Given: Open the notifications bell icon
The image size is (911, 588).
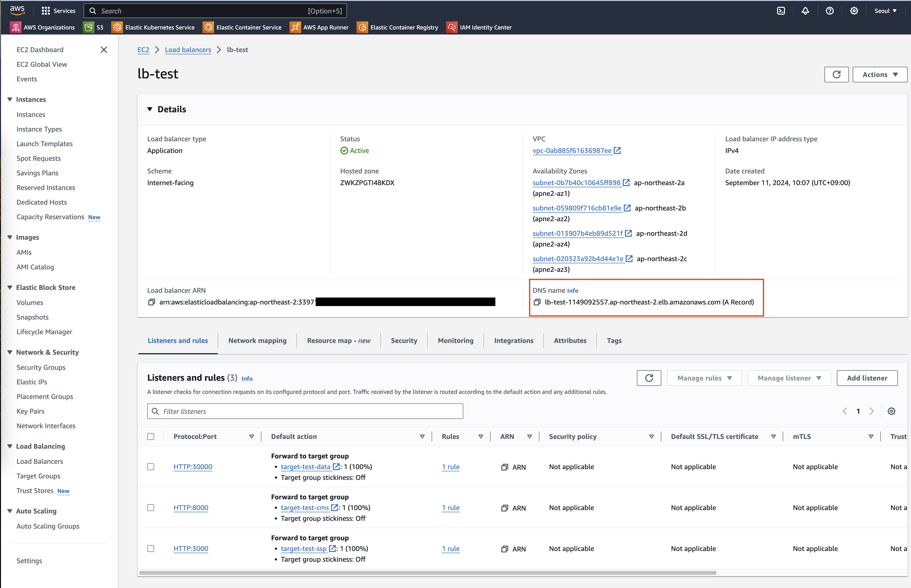Looking at the screenshot, I should (805, 11).
